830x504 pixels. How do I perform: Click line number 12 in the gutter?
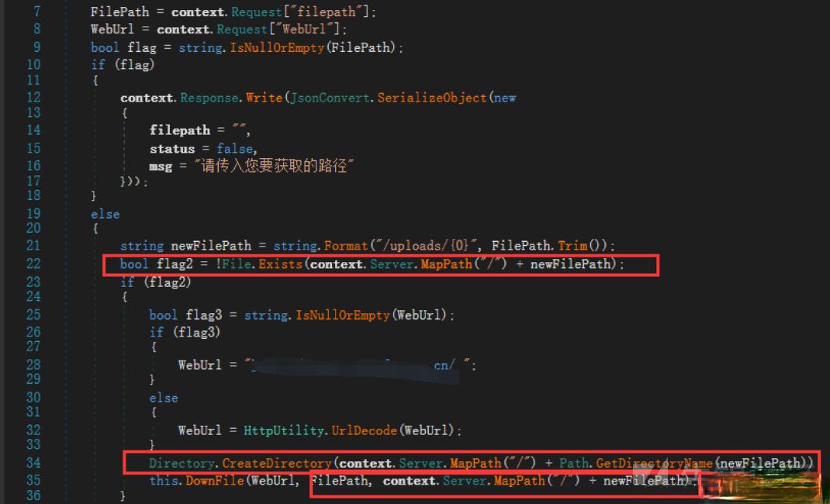click(33, 97)
